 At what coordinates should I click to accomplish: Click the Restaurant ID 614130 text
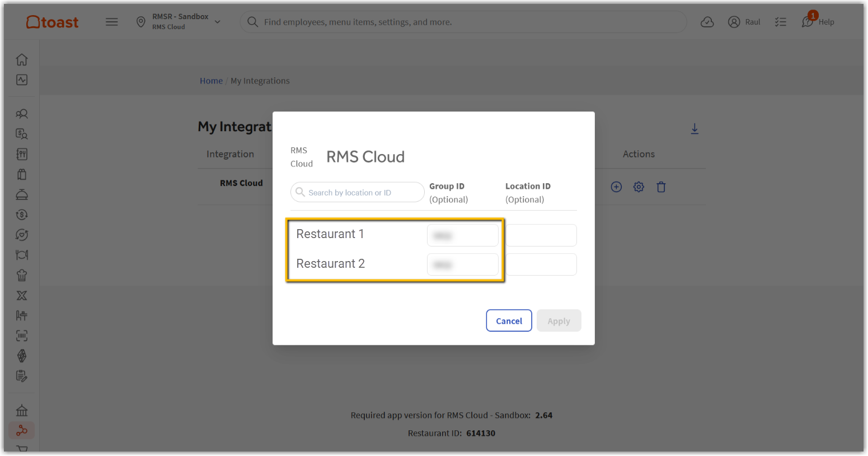point(452,433)
